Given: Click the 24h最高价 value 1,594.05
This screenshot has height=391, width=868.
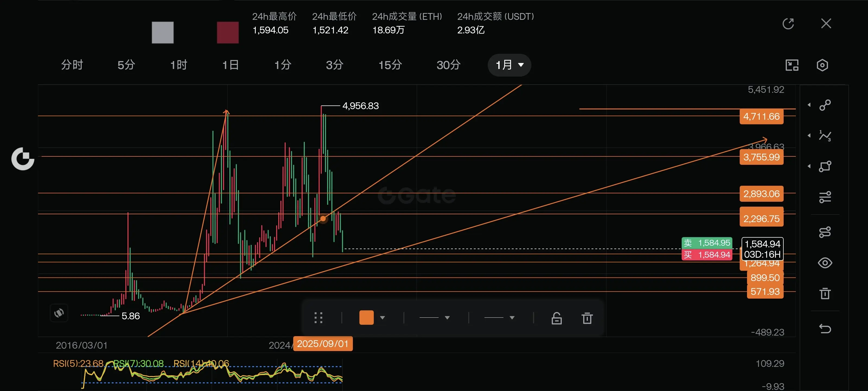Looking at the screenshot, I should pyautogui.click(x=270, y=30).
